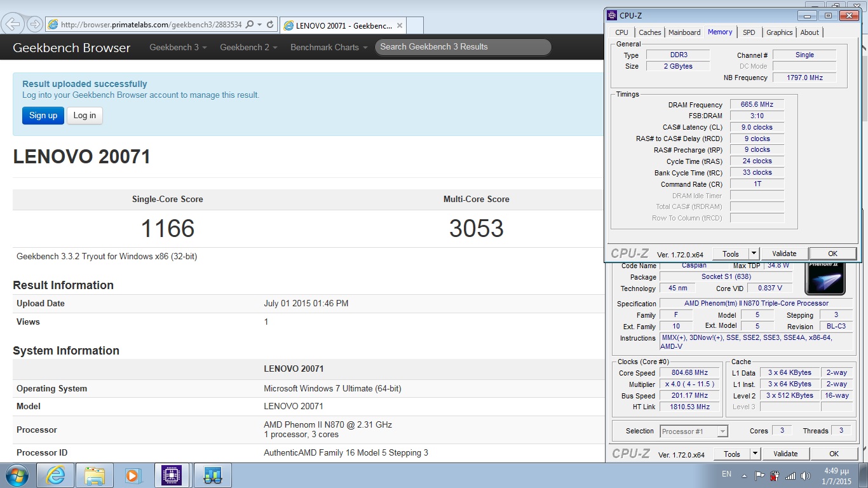Click the browser forward arrow

click(x=35, y=24)
